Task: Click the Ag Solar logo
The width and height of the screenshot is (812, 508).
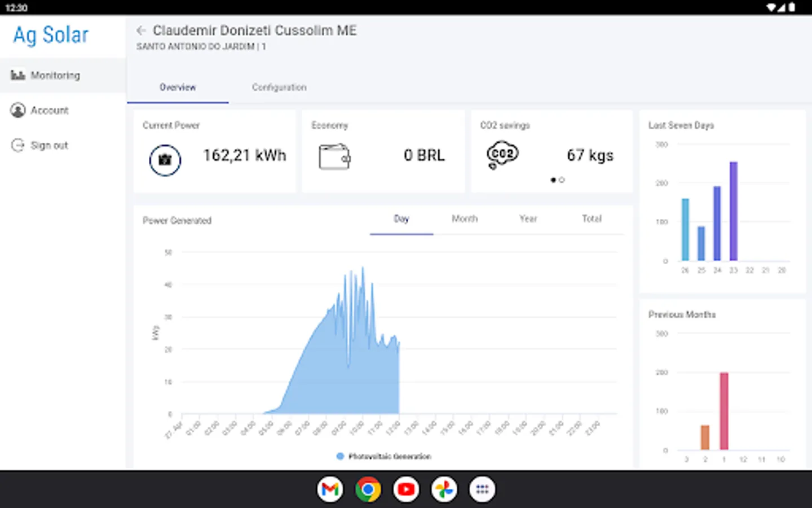Action: 51,35
